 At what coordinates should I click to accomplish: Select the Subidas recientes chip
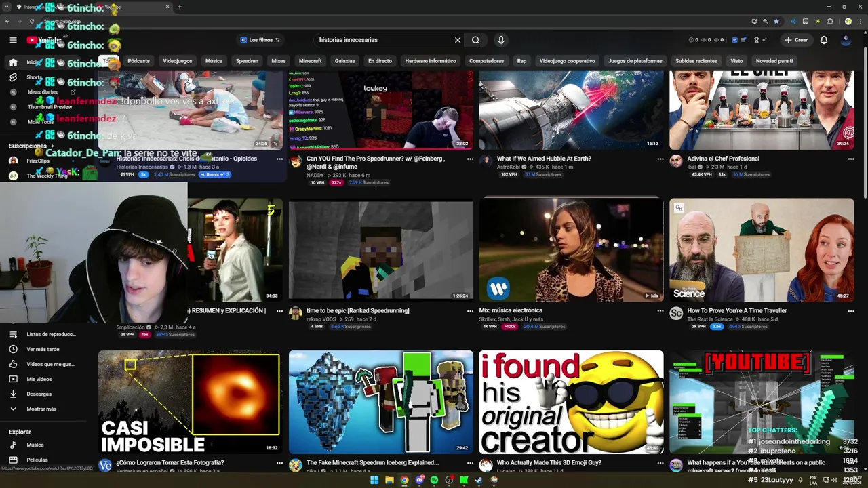(696, 61)
